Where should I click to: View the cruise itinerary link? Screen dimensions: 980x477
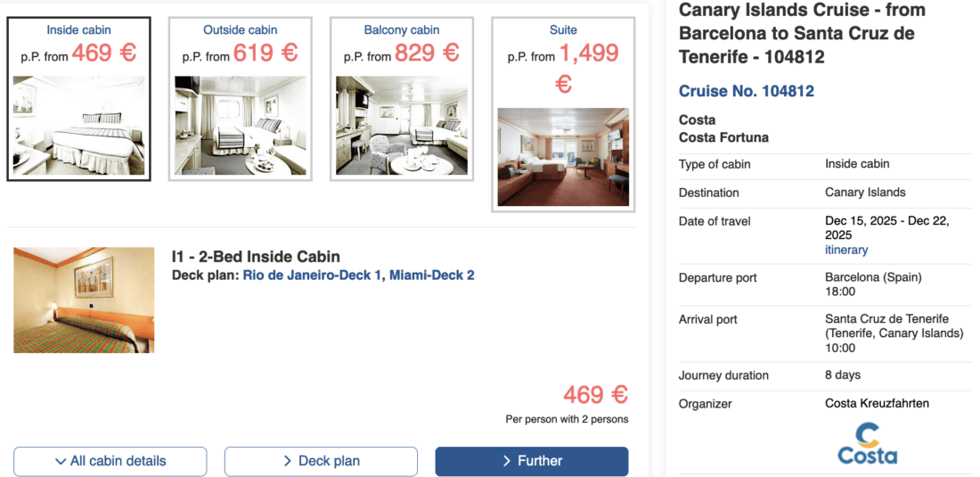tap(846, 250)
